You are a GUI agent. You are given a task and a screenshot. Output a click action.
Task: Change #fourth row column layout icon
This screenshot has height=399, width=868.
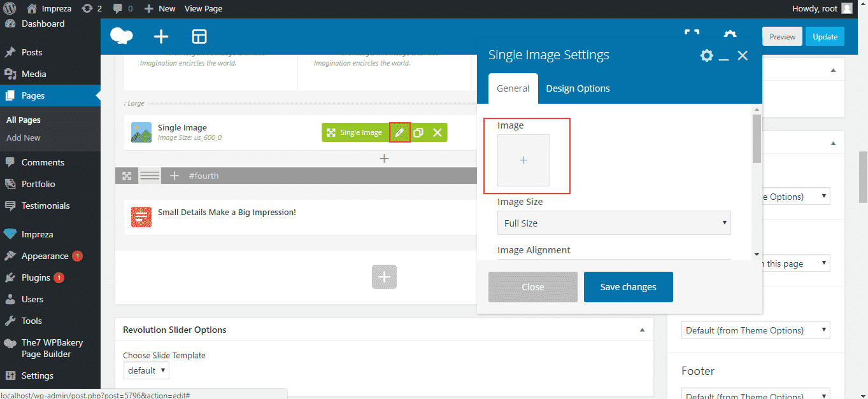point(150,176)
